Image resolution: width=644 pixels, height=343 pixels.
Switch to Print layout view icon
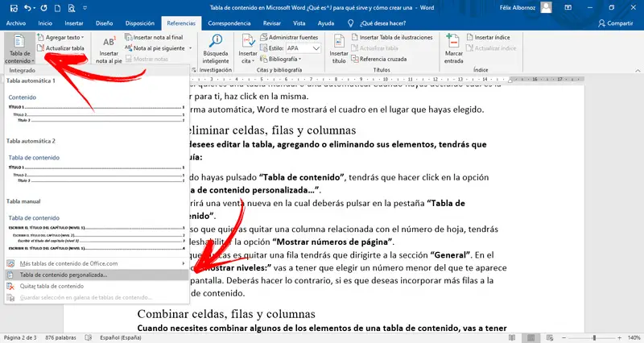531,337
